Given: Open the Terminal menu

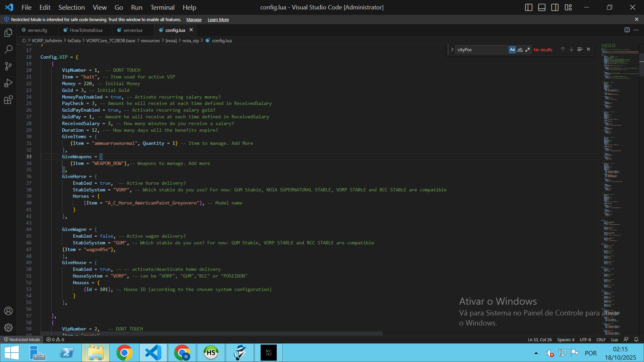Looking at the screenshot, I should pos(162,7).
